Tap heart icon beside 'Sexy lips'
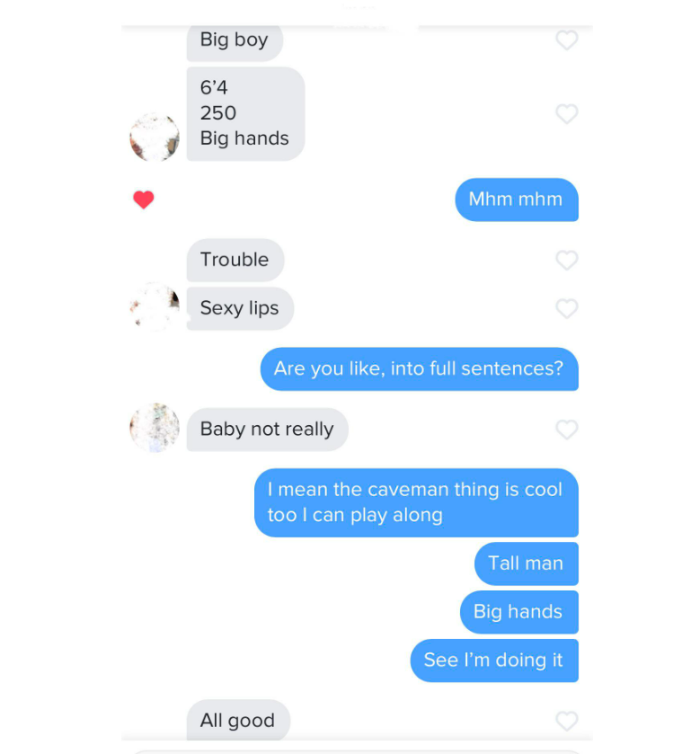700x754 pixels. pos(566,308)
